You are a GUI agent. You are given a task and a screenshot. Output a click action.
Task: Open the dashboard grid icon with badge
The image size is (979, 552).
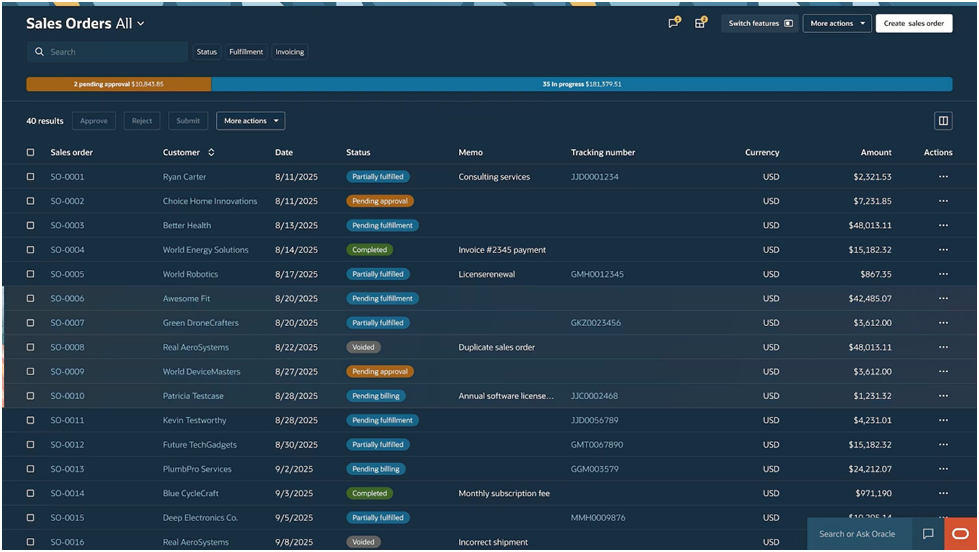pos(700,23)
